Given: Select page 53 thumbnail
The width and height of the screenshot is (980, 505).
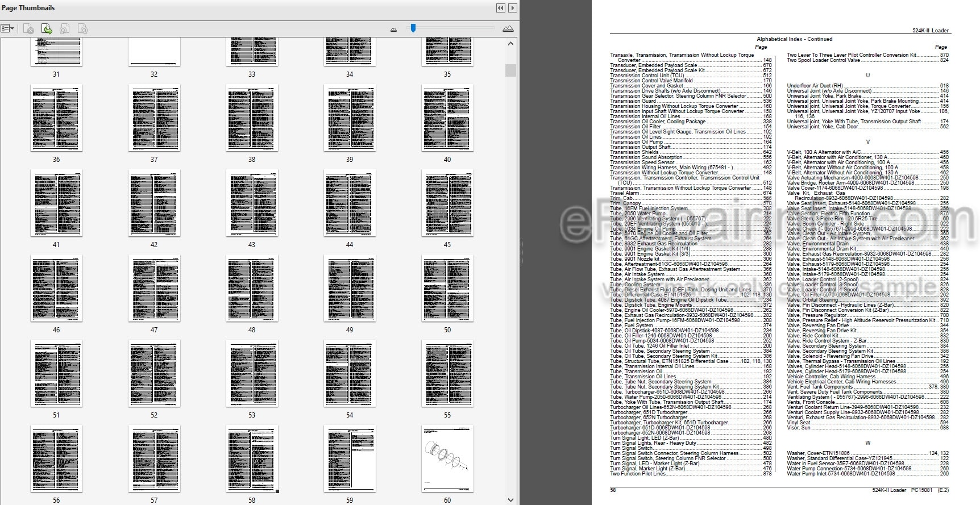Looking at the screenshot, I should click(252, 374).
